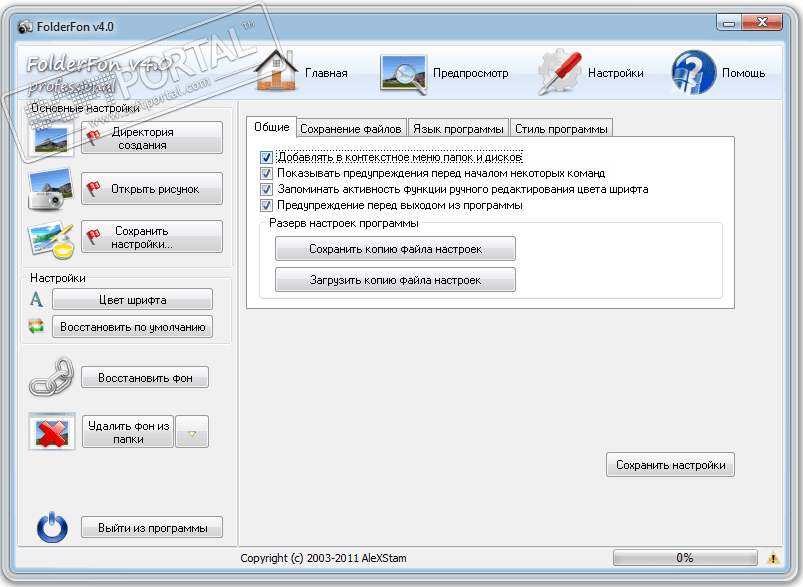Click the FolderFon title bar app icon
The height and width of the screenshot is (587, 803).
point(25,27)
